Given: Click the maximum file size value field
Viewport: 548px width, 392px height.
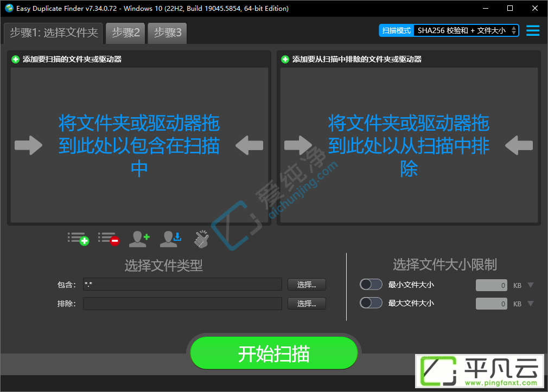Looking at the screenshot, I should (x=492, y=303).
